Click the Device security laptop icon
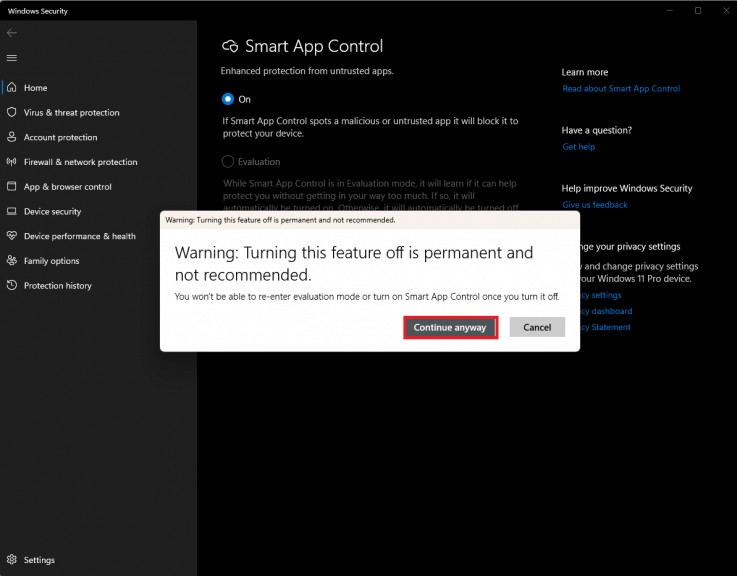The image size is (737, 576). [x=12, y=211]
